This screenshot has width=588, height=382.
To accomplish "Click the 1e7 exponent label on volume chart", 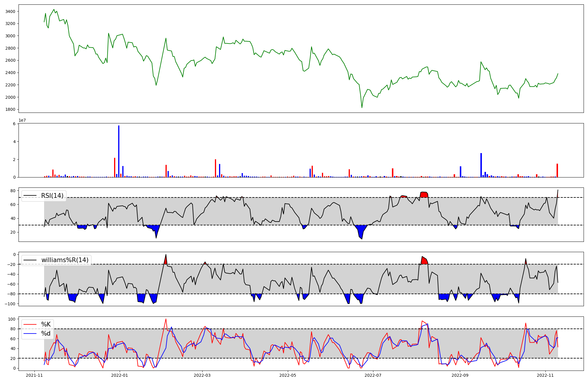I will point(22,120).
